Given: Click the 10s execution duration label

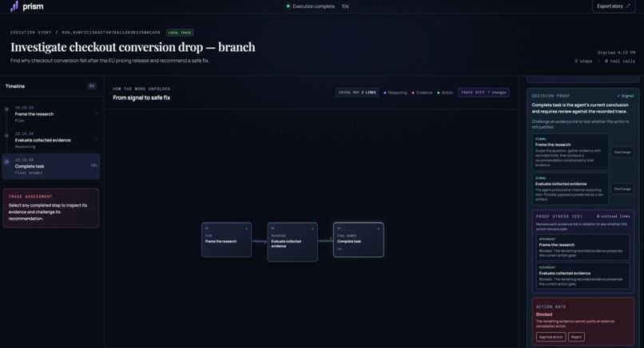Looking at the screenshot, I should (345, 6).
